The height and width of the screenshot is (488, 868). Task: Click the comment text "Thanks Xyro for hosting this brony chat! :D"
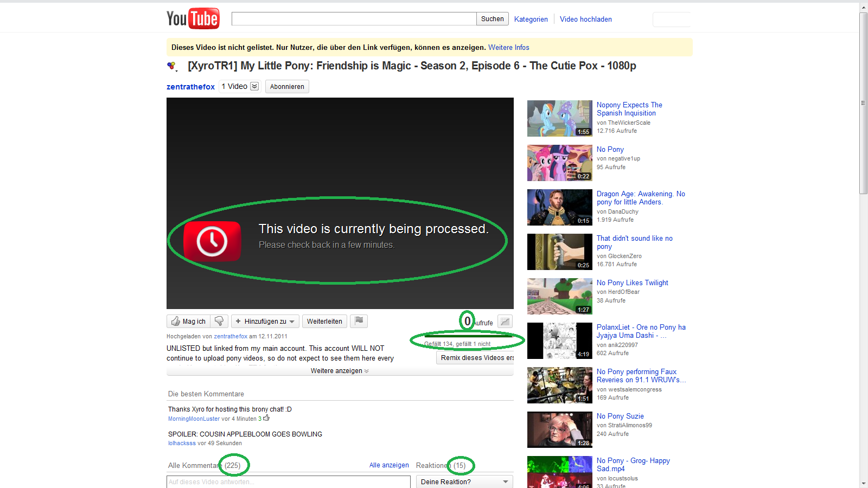coord(230,409)
